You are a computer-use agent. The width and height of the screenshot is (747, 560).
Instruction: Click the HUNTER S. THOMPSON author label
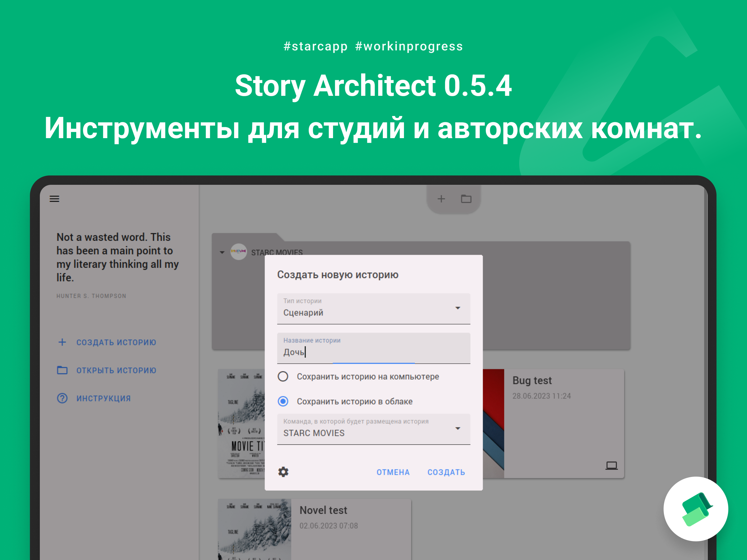(91, 296)
